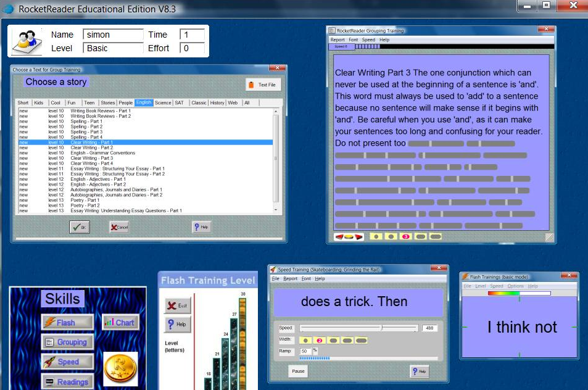Select story 'English - Adjectives - Part 1'
The image size is (588, 390).
tap(146, 179)
